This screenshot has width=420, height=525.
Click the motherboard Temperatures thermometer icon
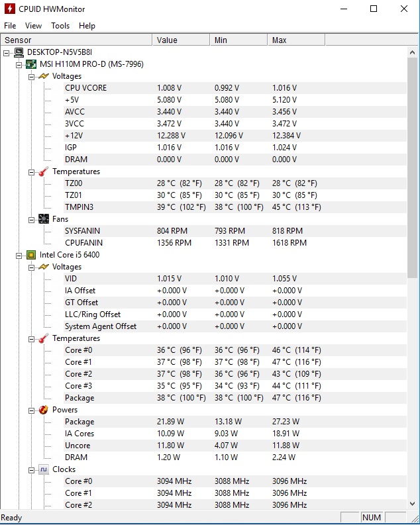(x=43, y=171)
